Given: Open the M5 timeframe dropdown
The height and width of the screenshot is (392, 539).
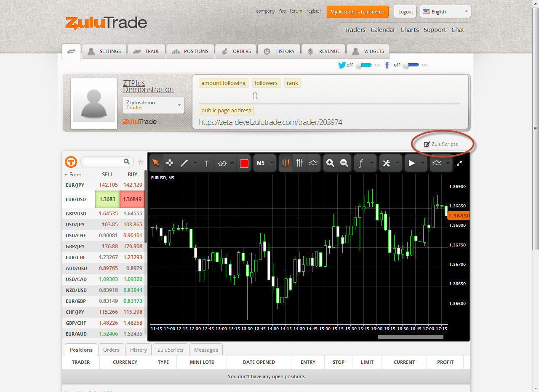Looking at the screenshot, I should click(265, 163).
